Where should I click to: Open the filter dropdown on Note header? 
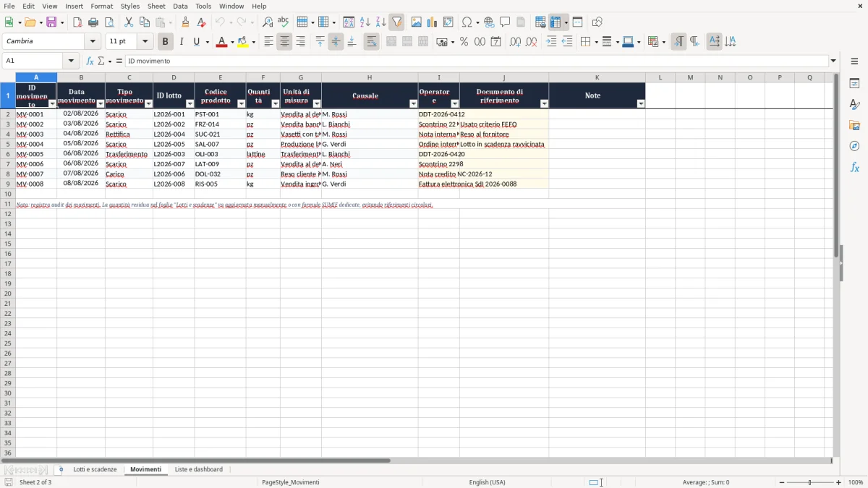[x=641, y=104]
